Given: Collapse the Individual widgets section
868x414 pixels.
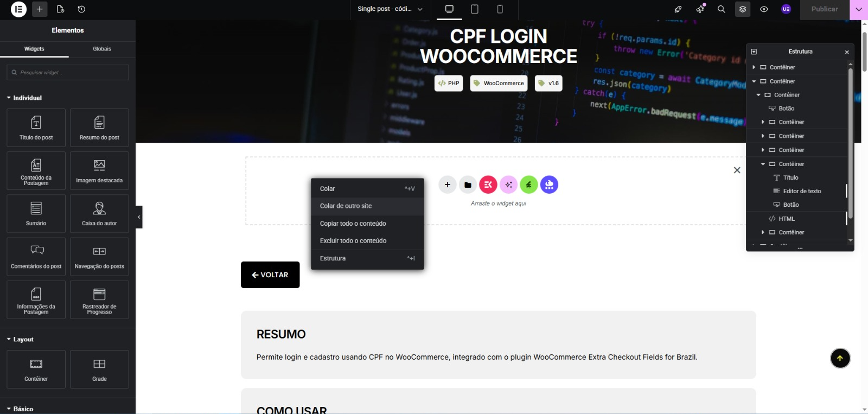Looking at the screenshot, I should pos(24,98).
